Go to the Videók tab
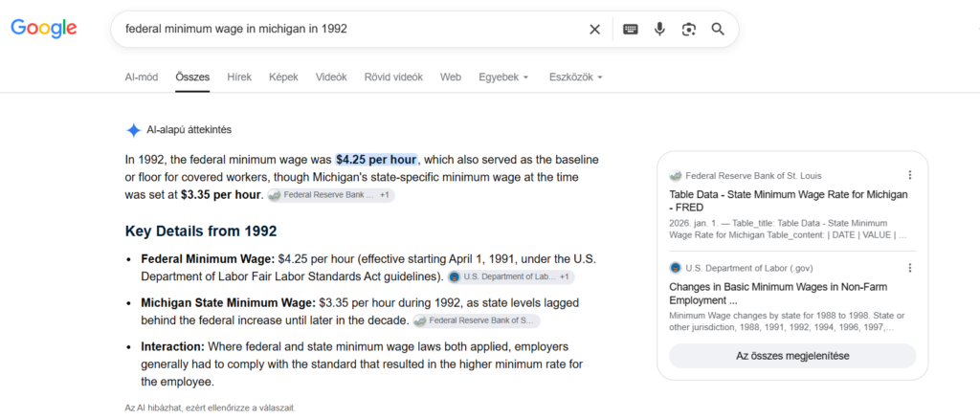980x419 pixels. point(331,77)
